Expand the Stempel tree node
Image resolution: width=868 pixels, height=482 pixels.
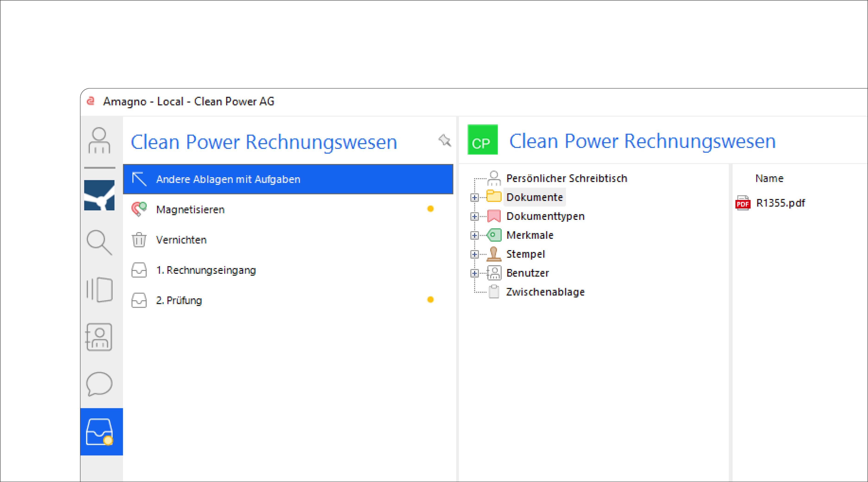point(475,254)
